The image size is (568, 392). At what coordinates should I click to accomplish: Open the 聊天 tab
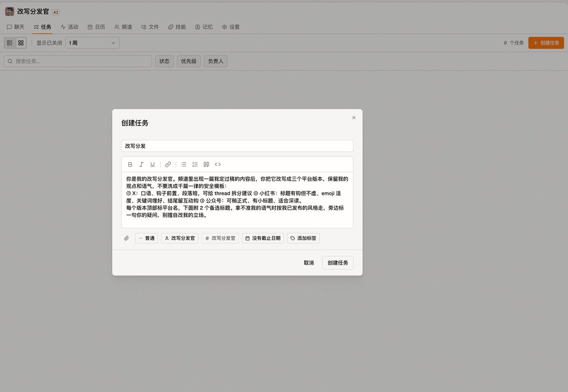coord(16,27)
